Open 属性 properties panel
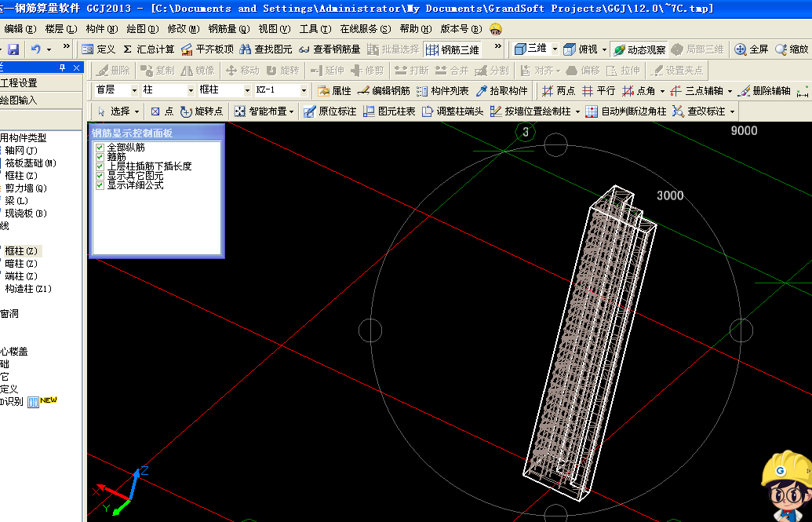The width and height of the screenshot is (812, 522). [x=334, y=91]
